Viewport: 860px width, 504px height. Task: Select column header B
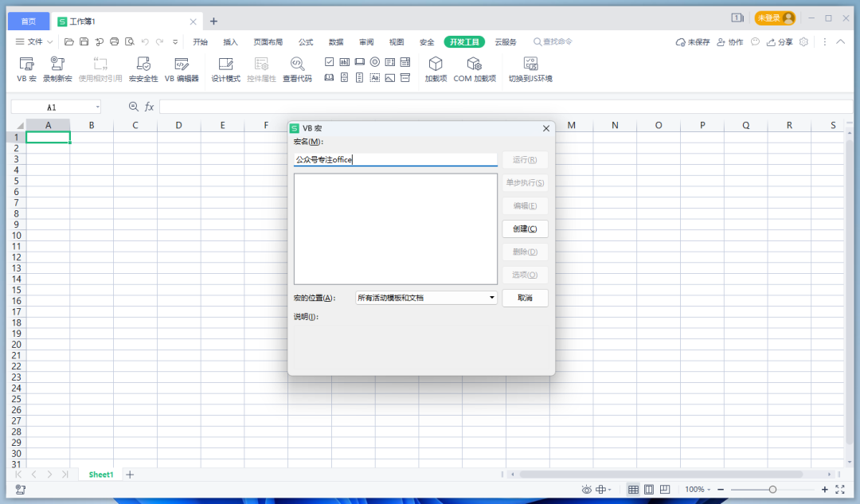(x=92, y=125)
